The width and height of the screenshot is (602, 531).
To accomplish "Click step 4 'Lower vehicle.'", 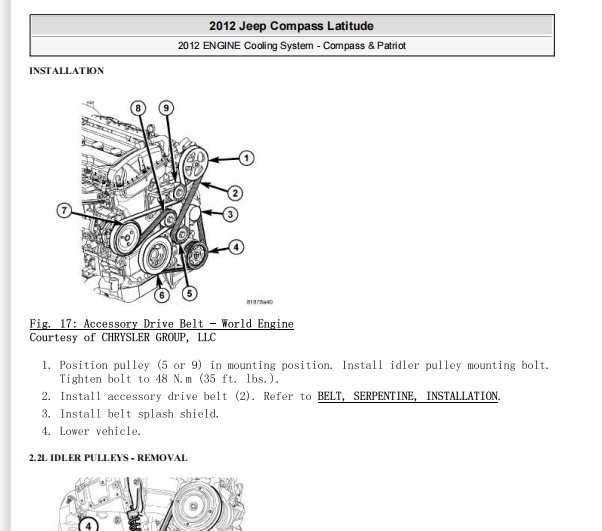I will tap(100, 431).
